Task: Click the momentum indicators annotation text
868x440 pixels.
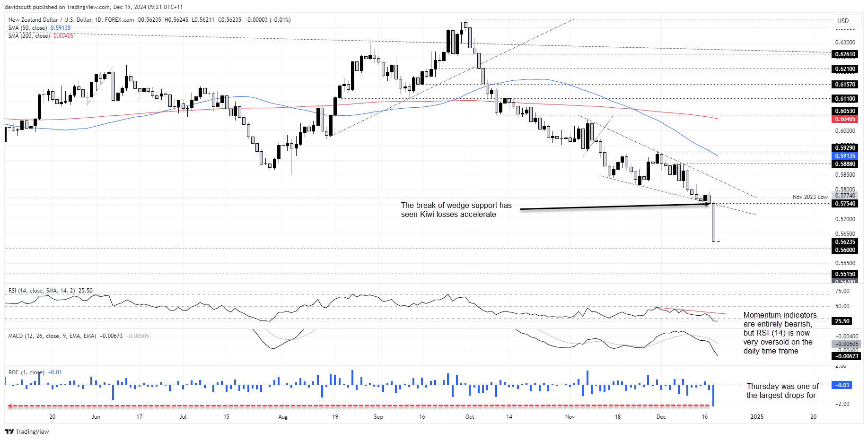Action: tap(780, 333)
